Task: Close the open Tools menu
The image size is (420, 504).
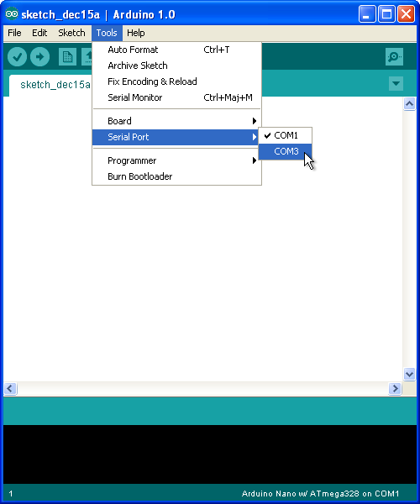Action: click(x=107, y=33)
